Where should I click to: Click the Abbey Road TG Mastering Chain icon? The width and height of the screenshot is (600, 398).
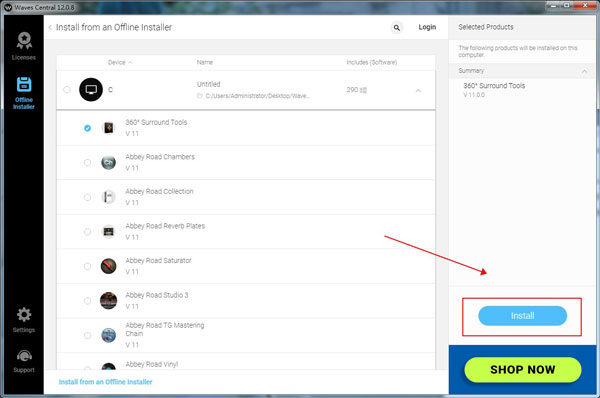[x=109, y=335]
